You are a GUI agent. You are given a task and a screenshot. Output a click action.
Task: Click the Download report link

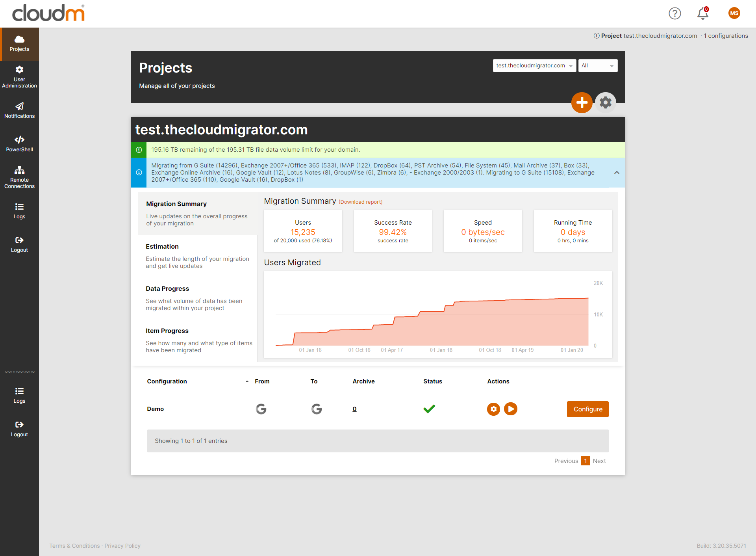(360, 202)
